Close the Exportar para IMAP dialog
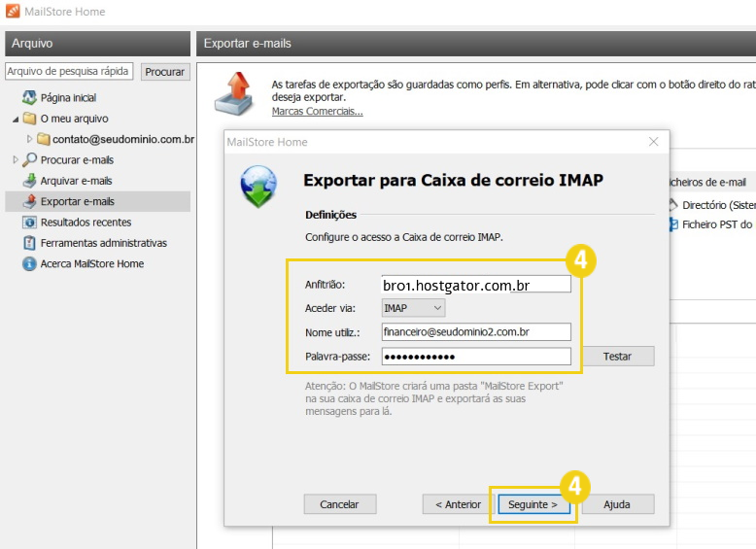Screen dimensions: 756x549 [653, 142]
